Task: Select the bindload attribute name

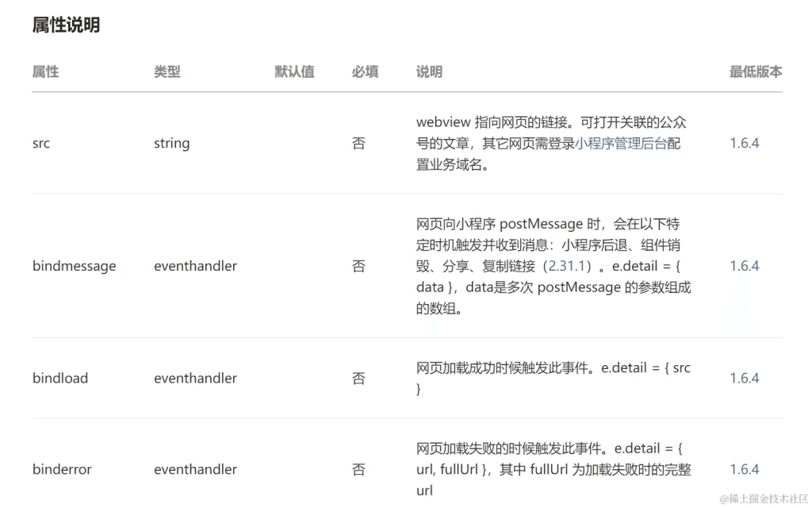Action: tap(59, 378)
